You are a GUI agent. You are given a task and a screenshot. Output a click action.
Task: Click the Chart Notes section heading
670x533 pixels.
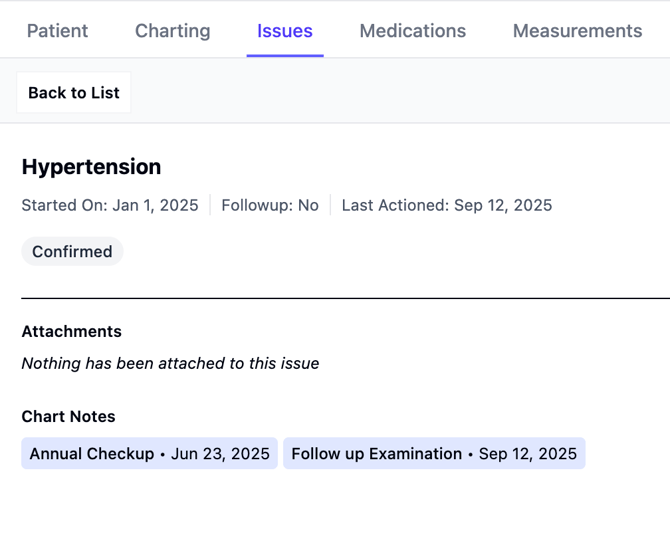[68, 416]
